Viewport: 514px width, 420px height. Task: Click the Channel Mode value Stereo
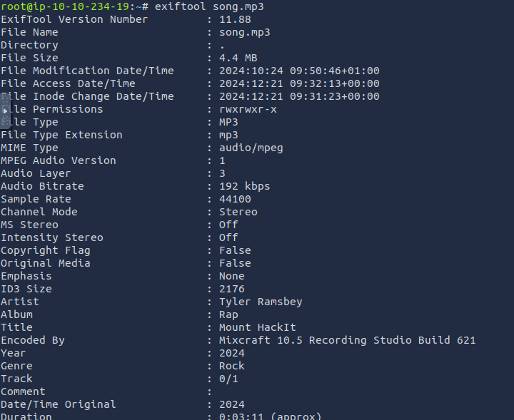tap(238, 212)
